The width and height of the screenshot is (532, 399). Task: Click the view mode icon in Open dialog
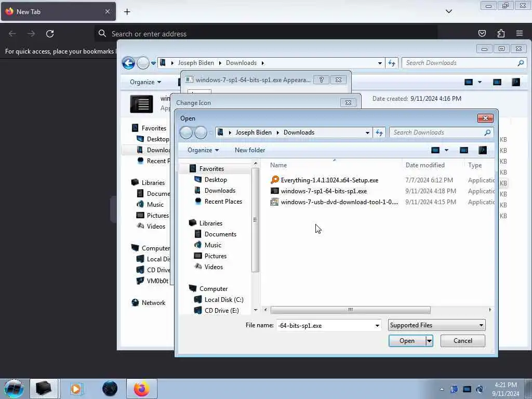click(x=435, y=150)
